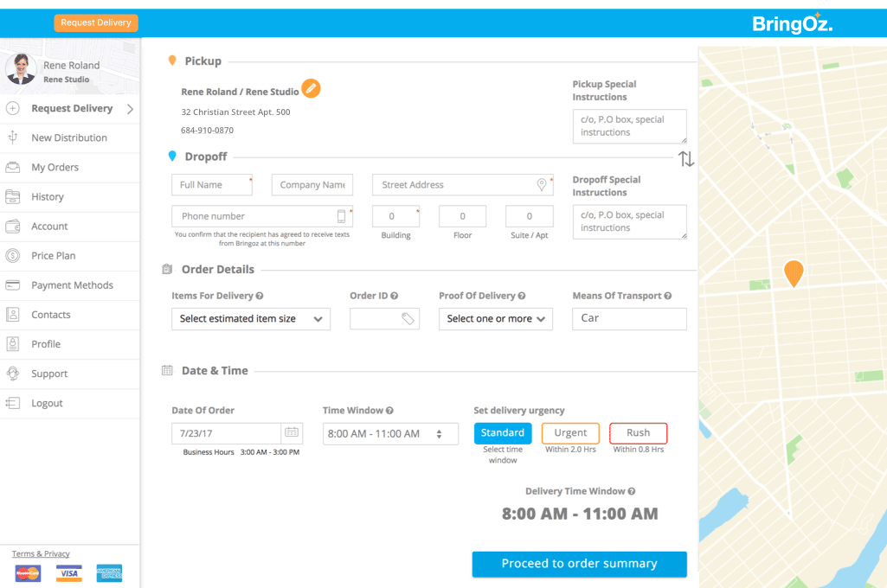Click the Proceed to order summary button

click(x=579, y=564)
